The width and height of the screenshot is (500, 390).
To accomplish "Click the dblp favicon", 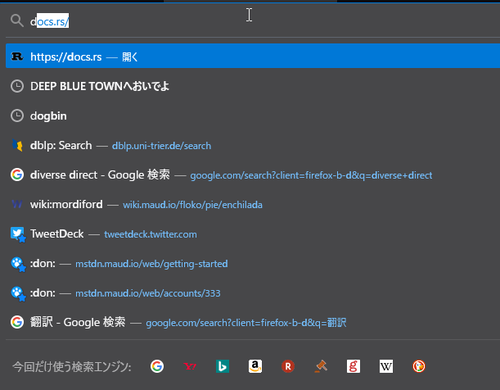I will click(x=17, y=145).
